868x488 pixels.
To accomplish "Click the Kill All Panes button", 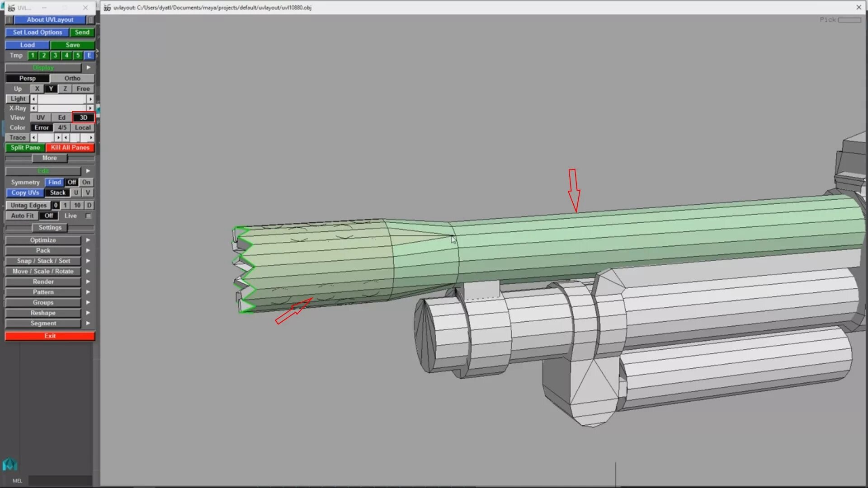I will click(70, 147).
